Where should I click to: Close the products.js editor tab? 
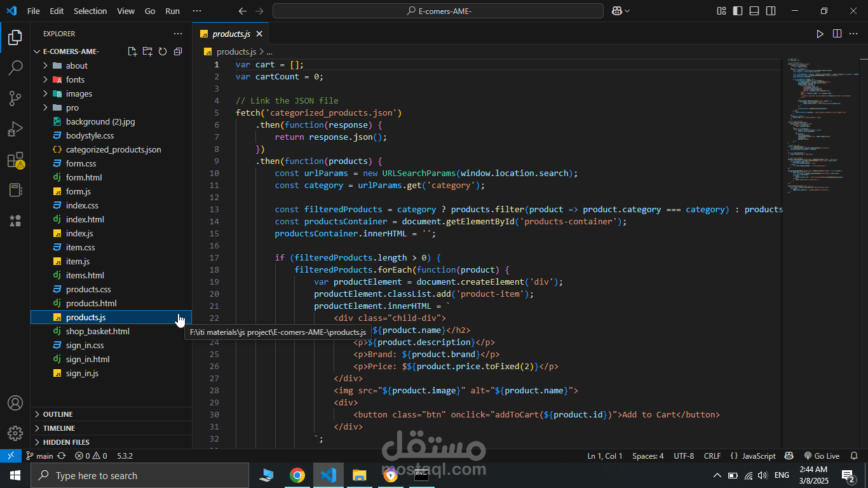[x=259, y=34]
